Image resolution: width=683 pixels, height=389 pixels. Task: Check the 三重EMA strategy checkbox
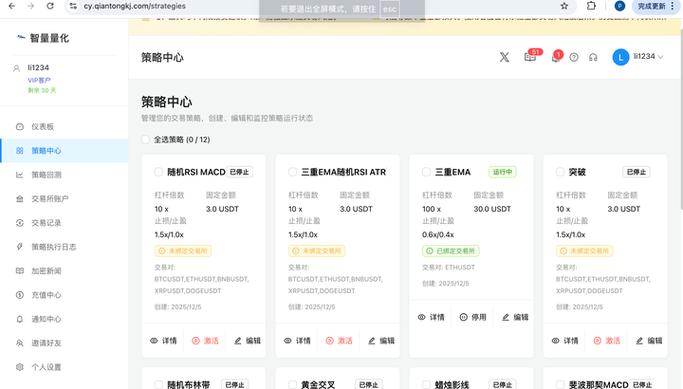(x=426, y=172)
